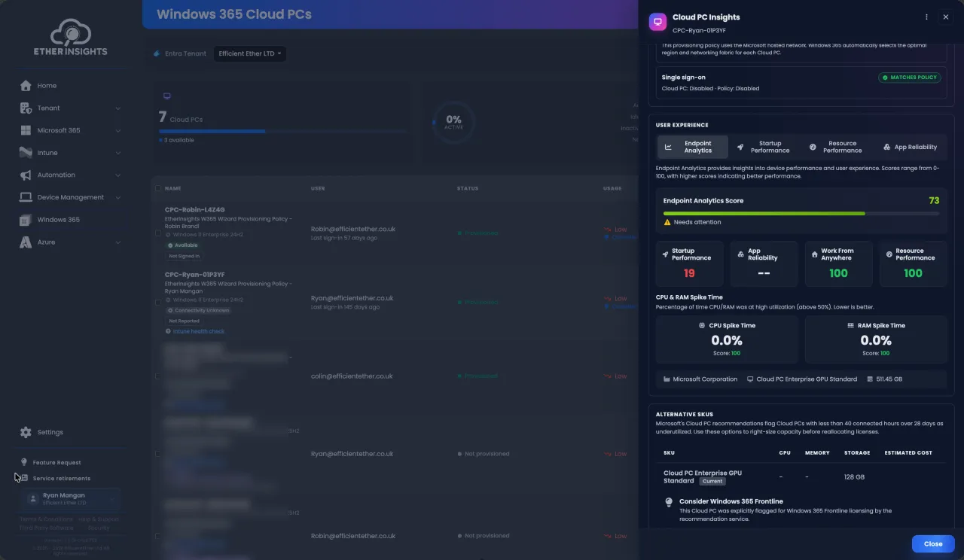Viewport: 964px width, 560px height.
Task: Expand the Automation sidebar chevron
Action: (x=117, y=175)
